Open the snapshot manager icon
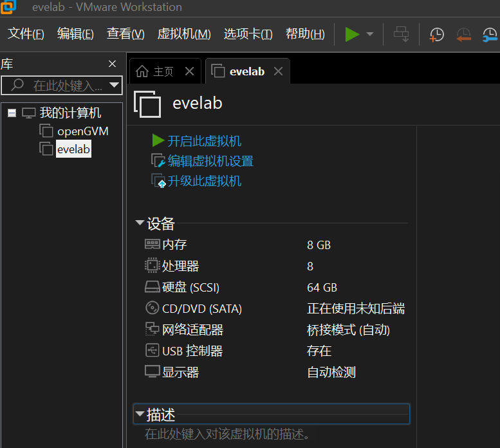Viewport: 500px width, 448px height. pos(490,35)
